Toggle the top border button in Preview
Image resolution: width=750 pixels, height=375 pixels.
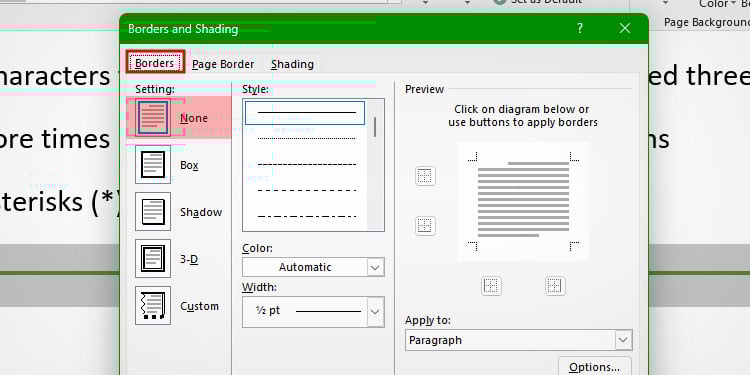click(x=425, y=176)
